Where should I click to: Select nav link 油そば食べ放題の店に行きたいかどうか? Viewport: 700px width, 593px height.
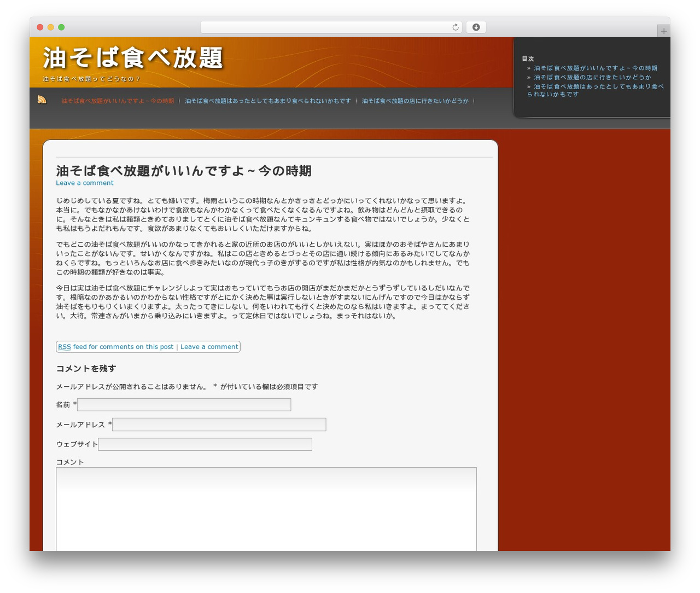415,101
